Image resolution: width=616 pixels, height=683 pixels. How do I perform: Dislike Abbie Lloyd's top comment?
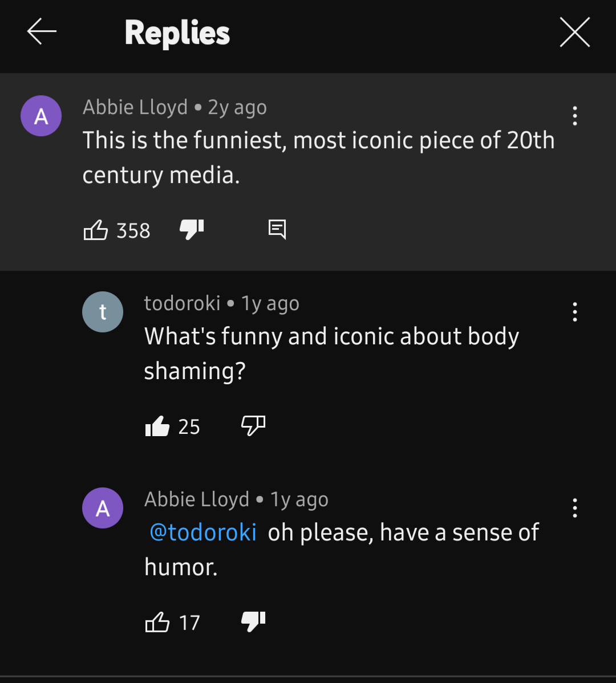(191, 230)
